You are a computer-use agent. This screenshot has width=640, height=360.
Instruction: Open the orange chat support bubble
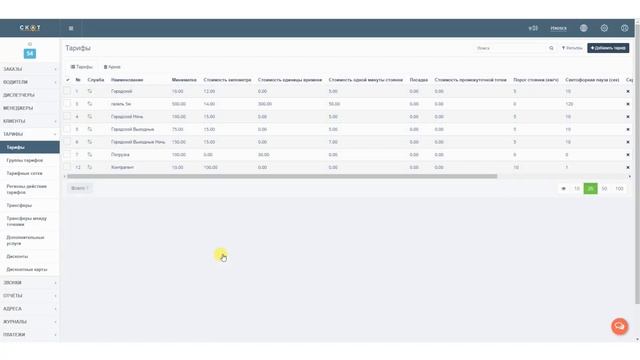(620, 327)
